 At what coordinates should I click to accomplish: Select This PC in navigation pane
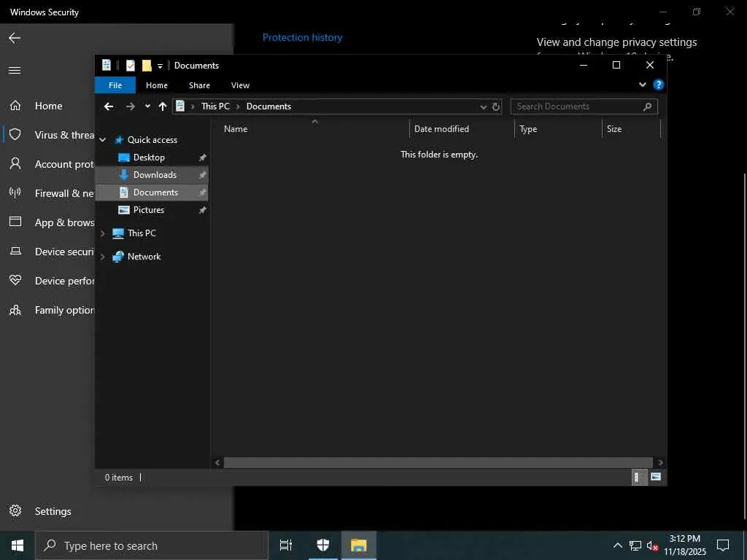coord(142,233)
